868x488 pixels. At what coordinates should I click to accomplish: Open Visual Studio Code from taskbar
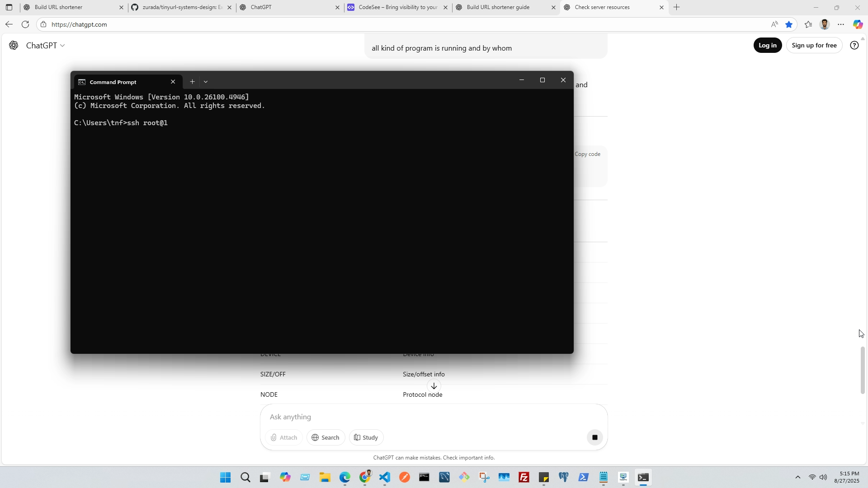coord(385,478)
